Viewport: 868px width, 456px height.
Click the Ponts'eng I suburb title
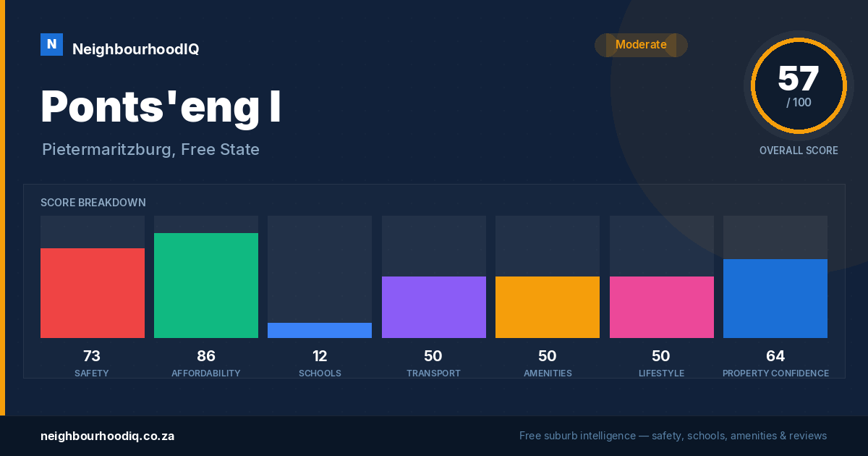click(161, 107)
